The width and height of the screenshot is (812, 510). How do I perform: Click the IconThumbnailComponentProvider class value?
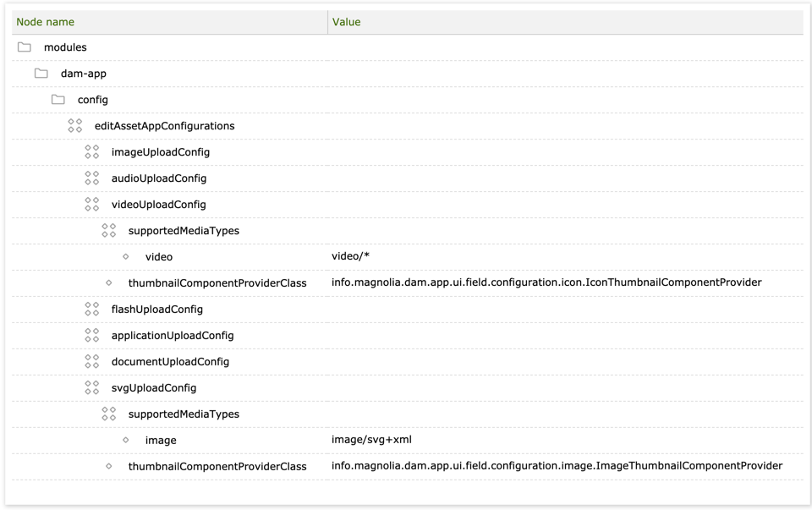pyautogui.click(x=546, y=282)
